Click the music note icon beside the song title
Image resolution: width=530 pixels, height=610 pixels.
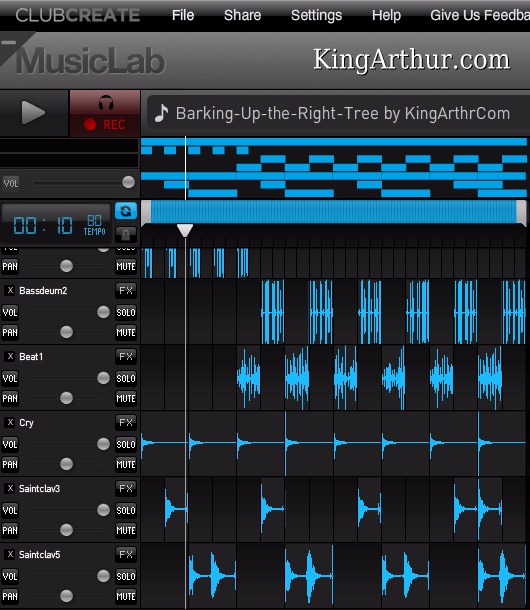coord(161,113)
